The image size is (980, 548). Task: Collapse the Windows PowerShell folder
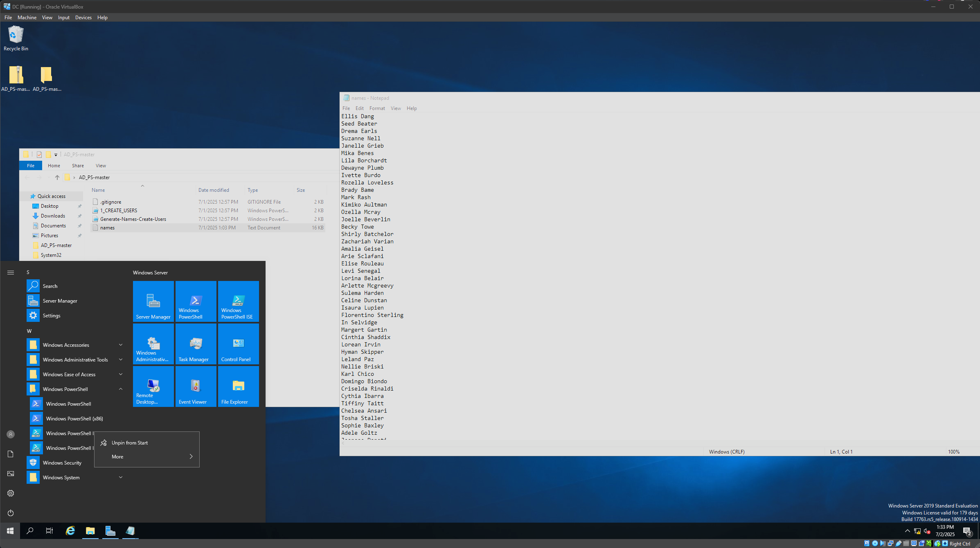(x=76, y=389)
